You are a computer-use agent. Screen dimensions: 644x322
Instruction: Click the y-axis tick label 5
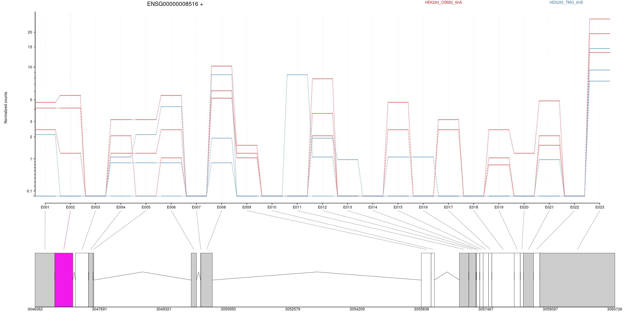click(31, 100)
